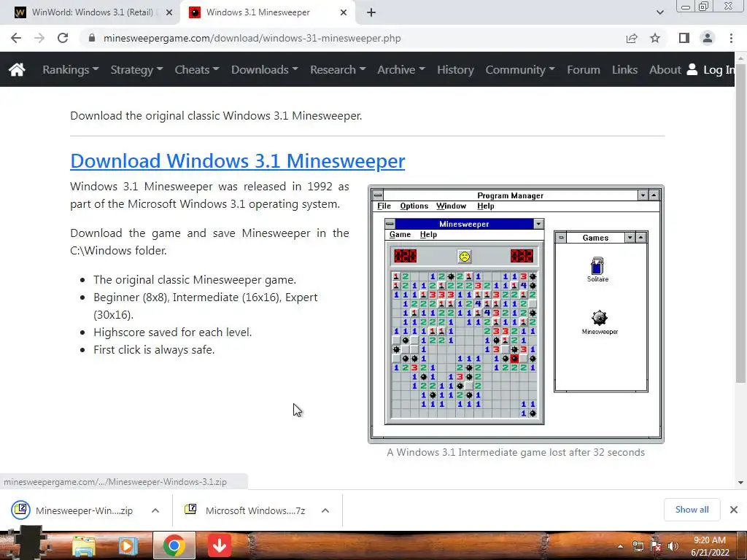Click the 'Highscore saved for each level.' bullet
747x560 pixels.
click(x=172, y=332)
